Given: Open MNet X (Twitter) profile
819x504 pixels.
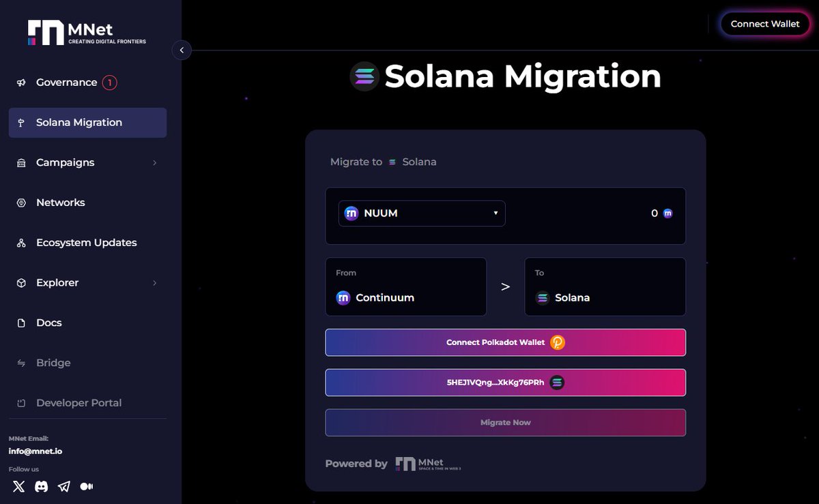Looking at the screenshot, I should point(18,486).
